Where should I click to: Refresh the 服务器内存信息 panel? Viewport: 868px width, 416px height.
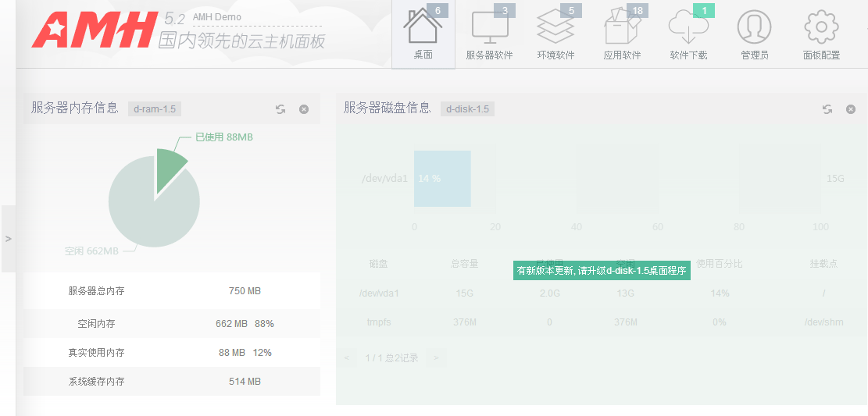(280, 109)
